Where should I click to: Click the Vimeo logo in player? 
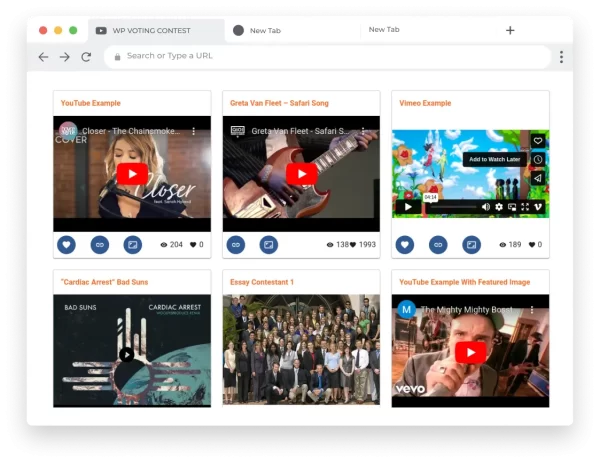(x=538, y=207)
